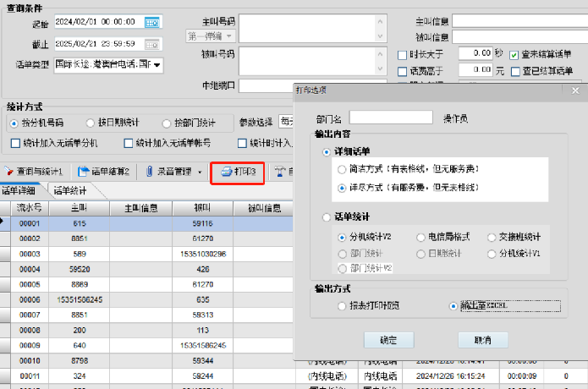Click timestamp 2024/12/26 16:15:24 cell

coord(450,375)
